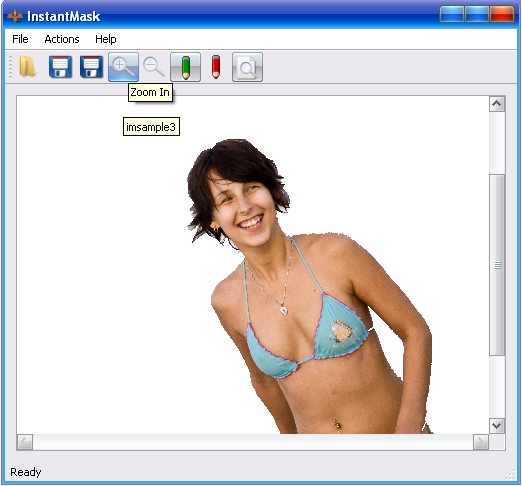Viewport: 522px width, 486px height.
Task: Click the vertical scrollbar down arrow
Action: point(497,426)
